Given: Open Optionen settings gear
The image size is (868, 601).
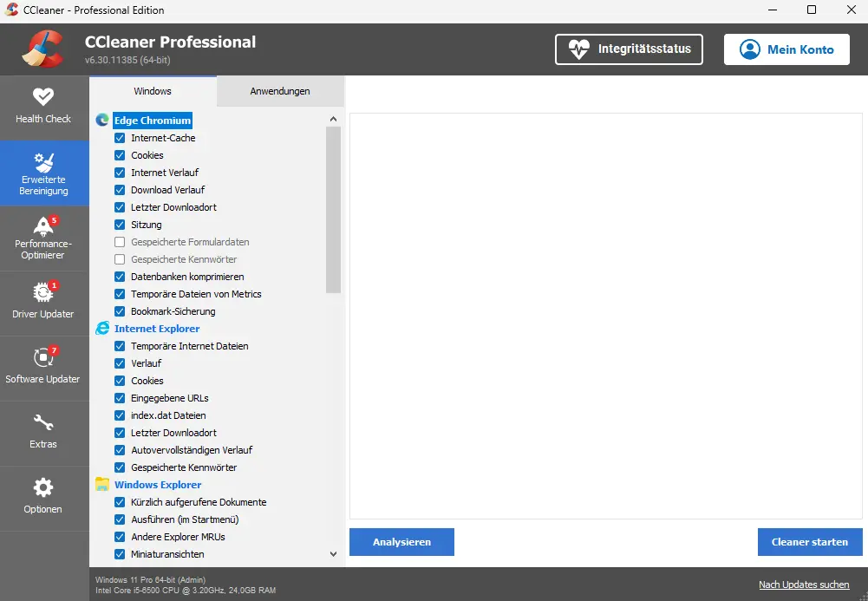Looking at the screenshot, I should pos(43,488).
